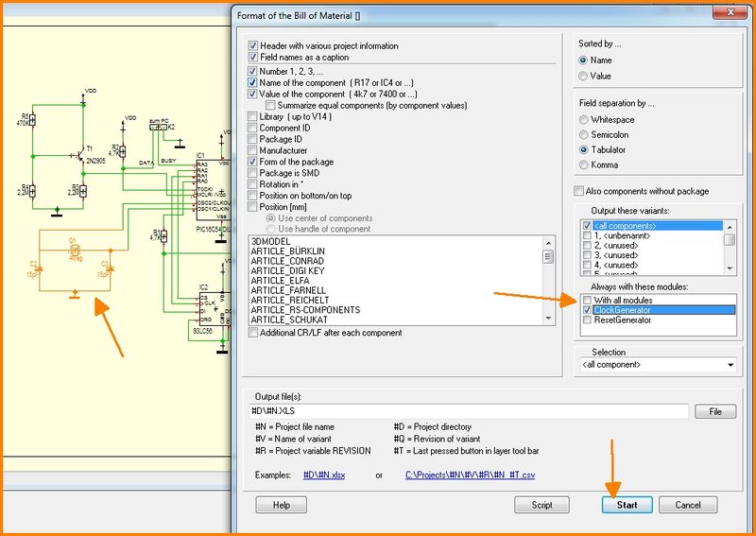
Task: Toggle Header with various project information
Action: coord(252,45)
